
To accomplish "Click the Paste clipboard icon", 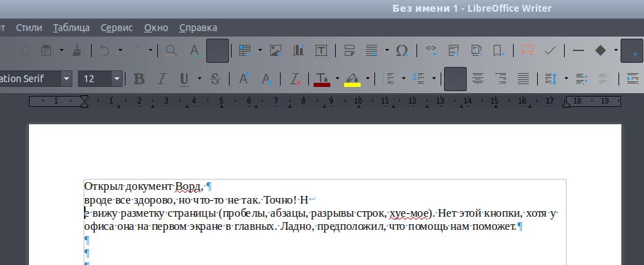I will pos(46,50).
